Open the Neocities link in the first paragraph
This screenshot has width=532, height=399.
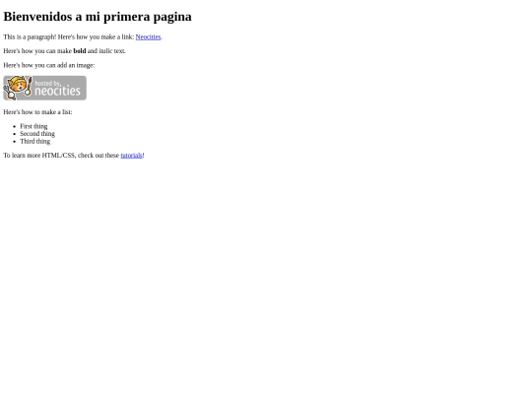pos(148,37)
